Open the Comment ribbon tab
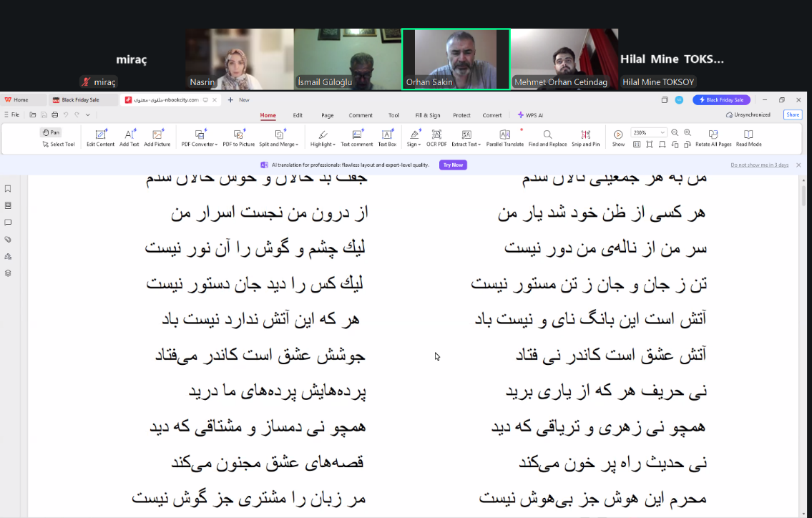812x518 pixels. [361, 115]
